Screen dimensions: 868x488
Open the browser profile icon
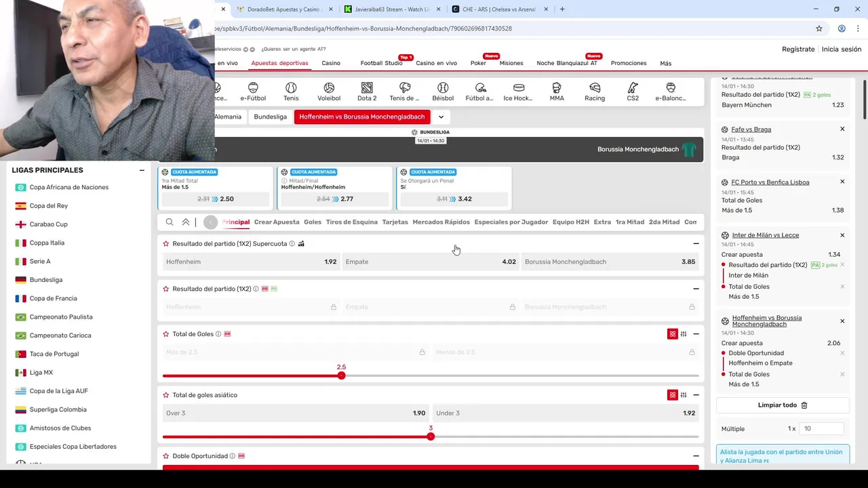842,28
